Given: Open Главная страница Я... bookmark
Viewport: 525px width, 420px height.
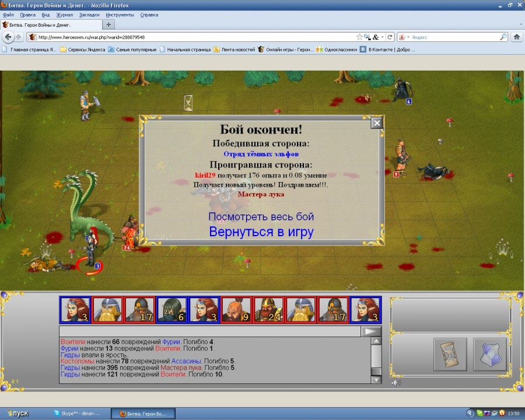Looking at the screenshot, I should click(x=29, y=50).
